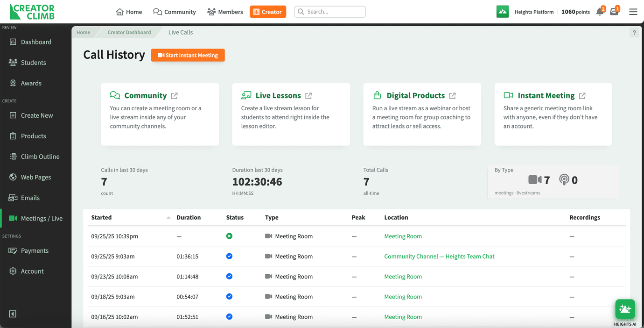Go to Community from the top navigation
The width and height of the screenshot is (644, 328).
[x=174, y=12]
